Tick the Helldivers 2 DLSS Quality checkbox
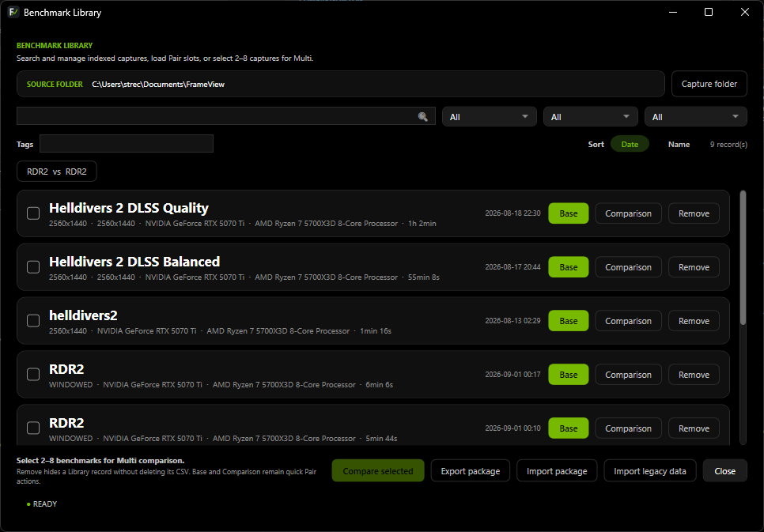This screenshot has height=532, width=764. point(33,213)
